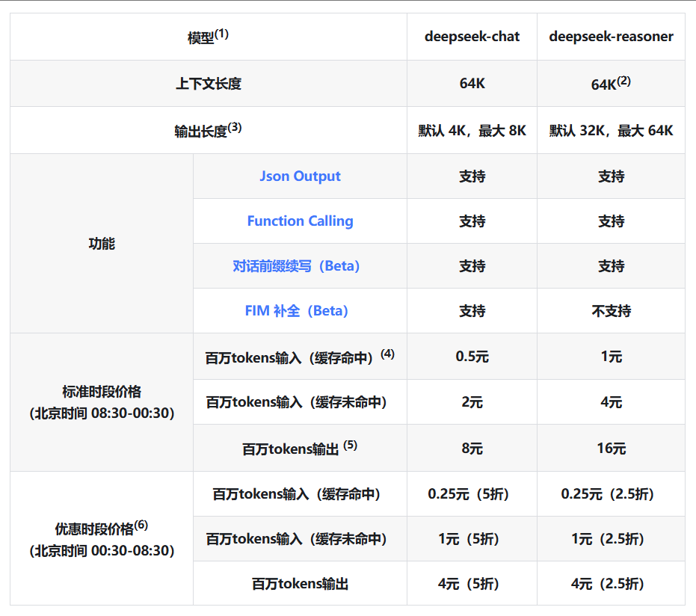Click 支持 for Json Output under deepseek-reasoner
Screen dimensions: 696x616
[x=611, y=176]
